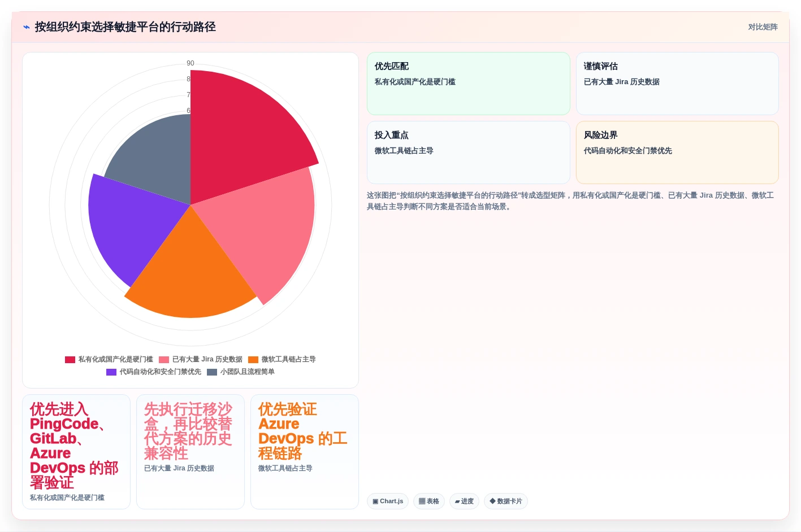Click 微软工具链占主导 under 投入重点

404,151
